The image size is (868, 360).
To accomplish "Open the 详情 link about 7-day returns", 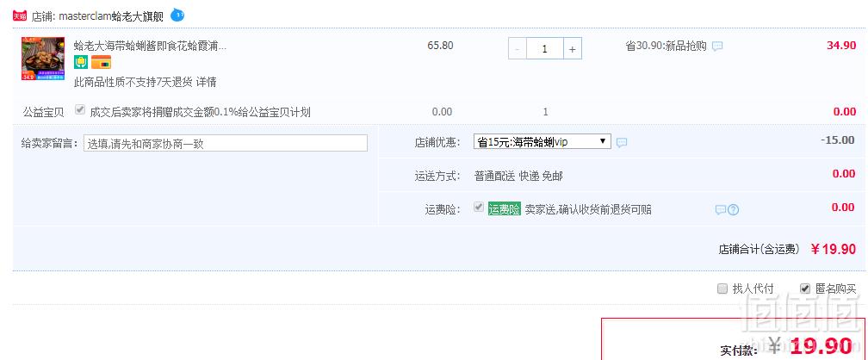I will (206, 83).
